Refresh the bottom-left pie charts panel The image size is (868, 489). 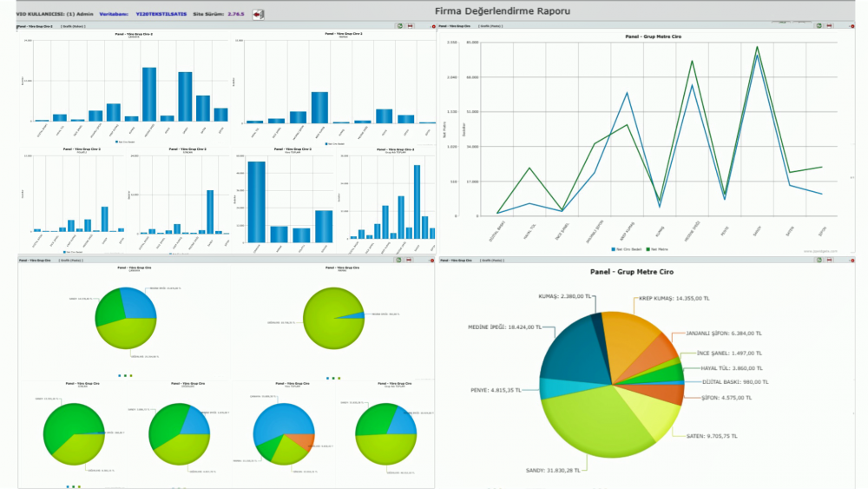pos(398,260)
